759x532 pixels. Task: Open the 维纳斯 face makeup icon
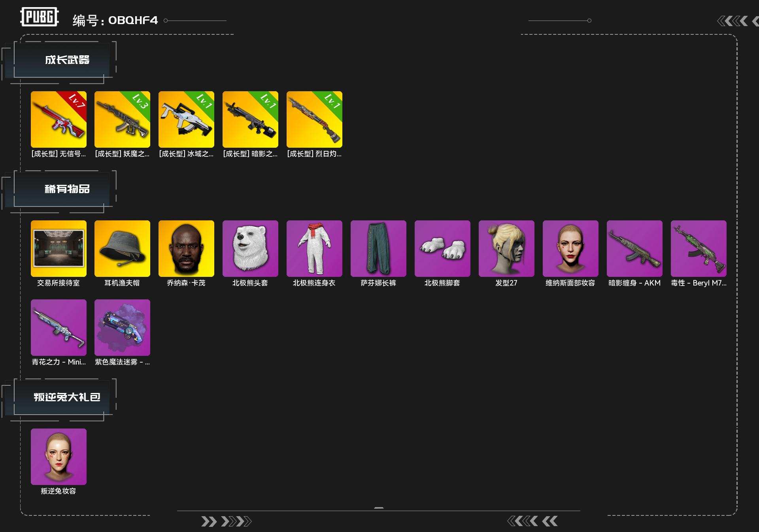pos(570,248)
